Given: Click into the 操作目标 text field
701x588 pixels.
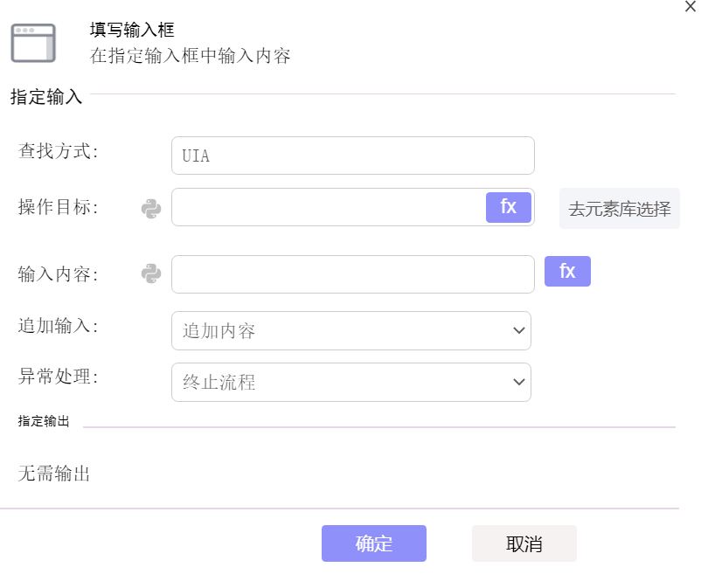Looking at the screenshot, I should click(x=329, y=207).
